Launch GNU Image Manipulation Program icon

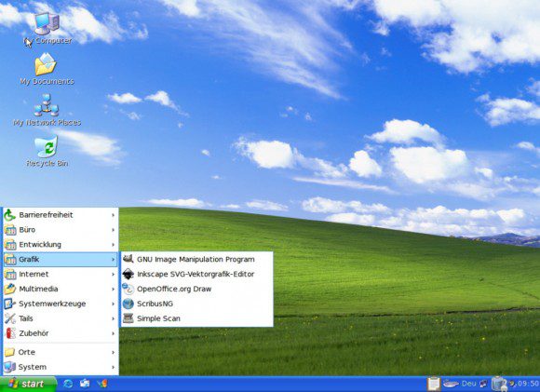128,259
